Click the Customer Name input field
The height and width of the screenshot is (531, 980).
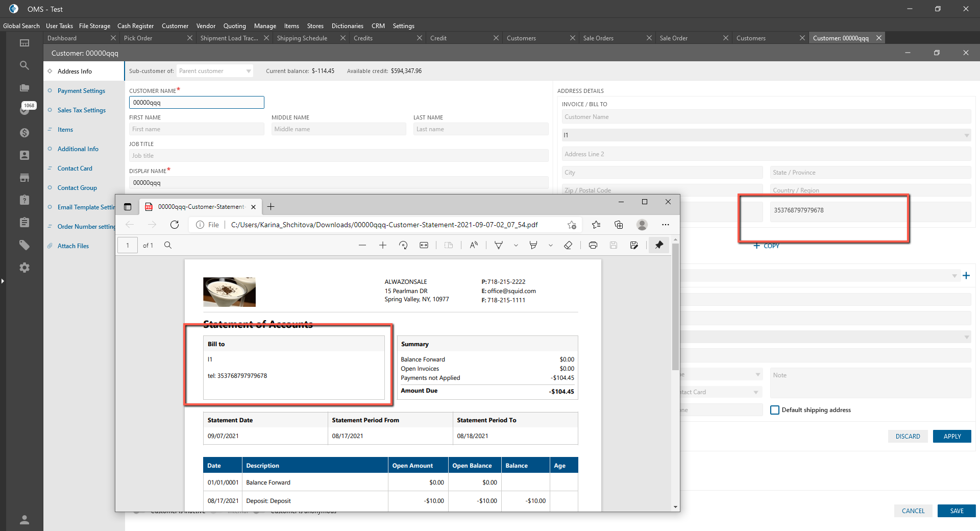coord(197,103)
